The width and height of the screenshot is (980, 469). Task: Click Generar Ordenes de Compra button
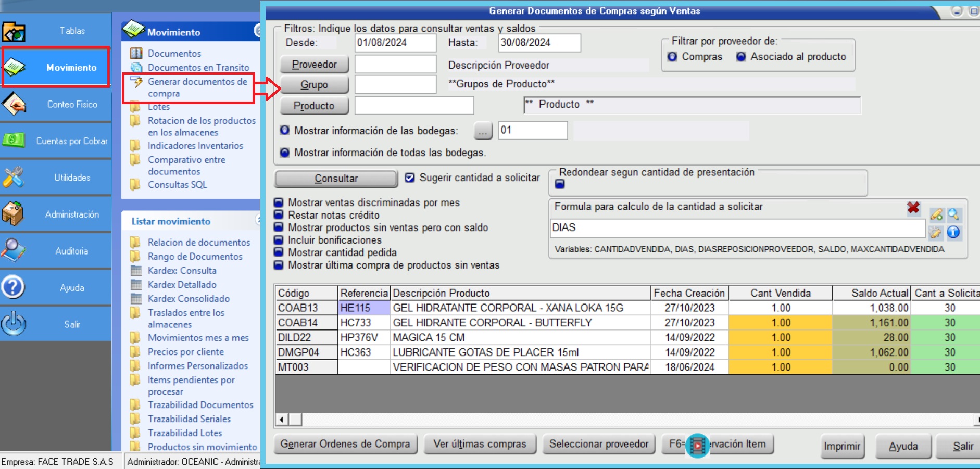tap(345, 444)
